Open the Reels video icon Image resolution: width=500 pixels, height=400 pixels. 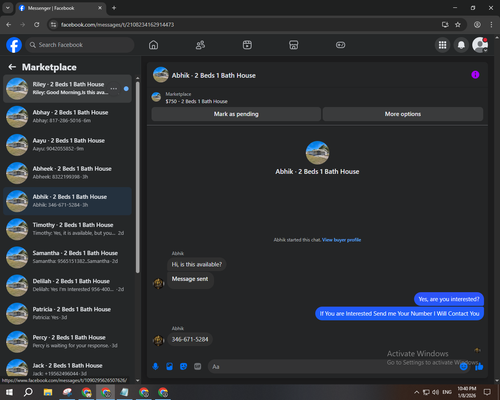point(247,45)
